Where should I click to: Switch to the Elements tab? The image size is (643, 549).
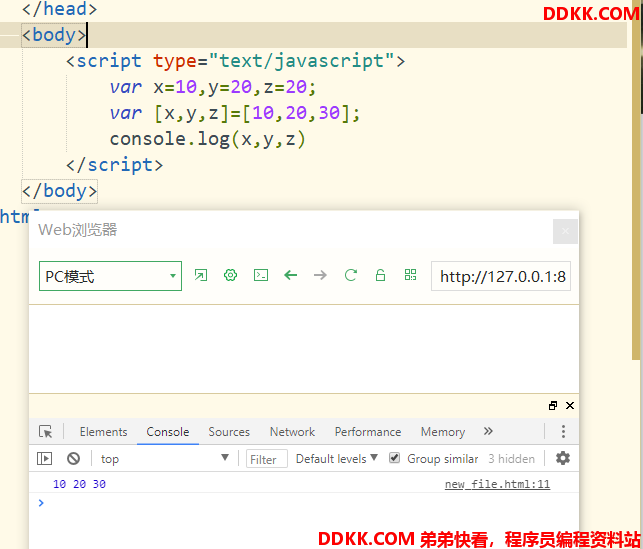[x=103, y=432]
